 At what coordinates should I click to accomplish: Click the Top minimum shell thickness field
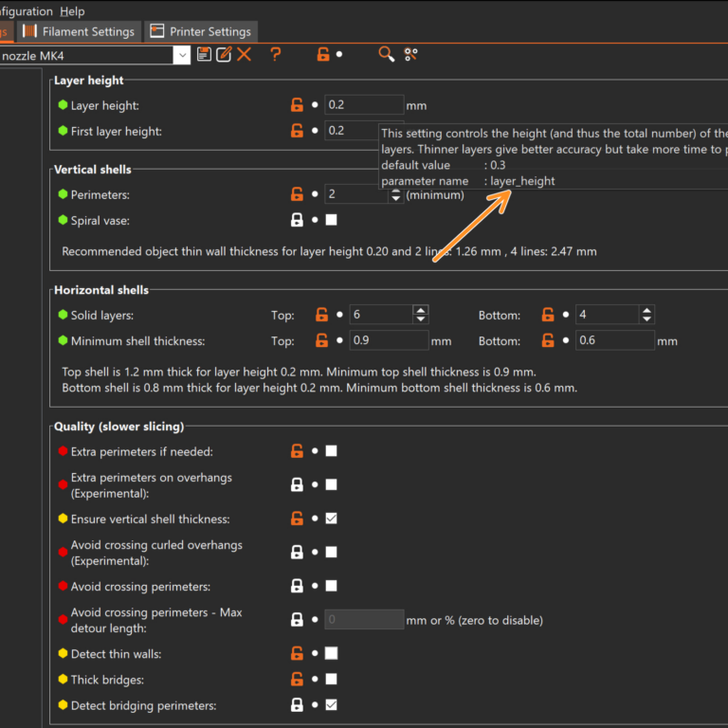389,340
